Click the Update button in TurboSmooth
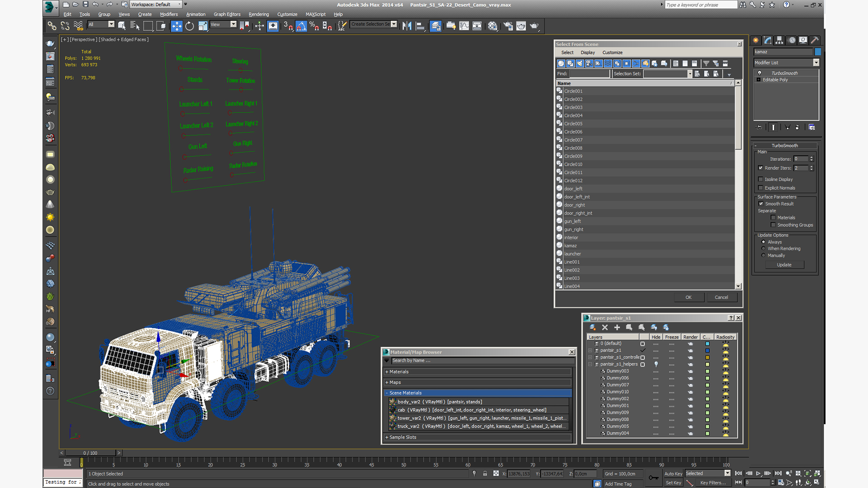 [784, 265]
